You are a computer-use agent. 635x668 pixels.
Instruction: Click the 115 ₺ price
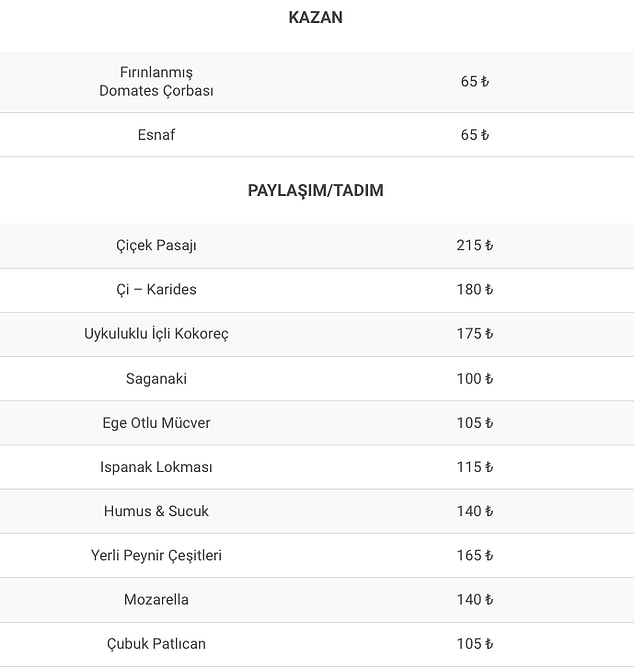point(475,466)
